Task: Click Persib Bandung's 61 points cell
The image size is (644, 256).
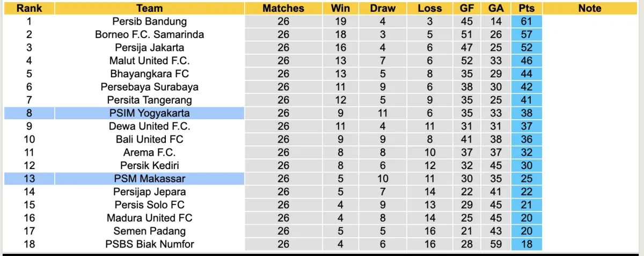Action: click(526, 21)
